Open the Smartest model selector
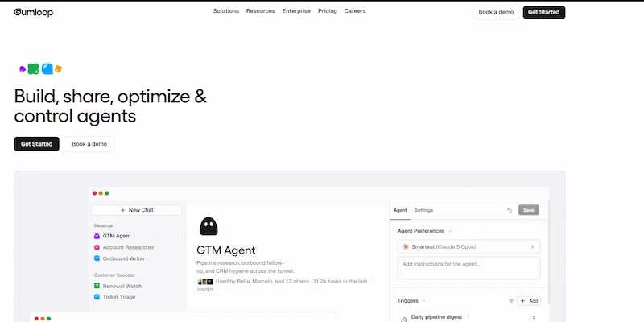The image size is (644, 322). pyautogui.click(x=469, y=247)
